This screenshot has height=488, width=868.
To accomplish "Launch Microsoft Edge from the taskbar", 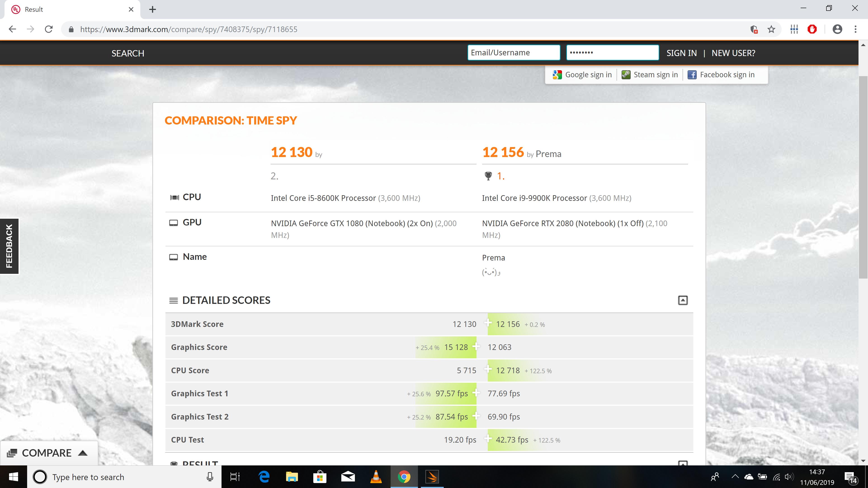I will [264, 477].
